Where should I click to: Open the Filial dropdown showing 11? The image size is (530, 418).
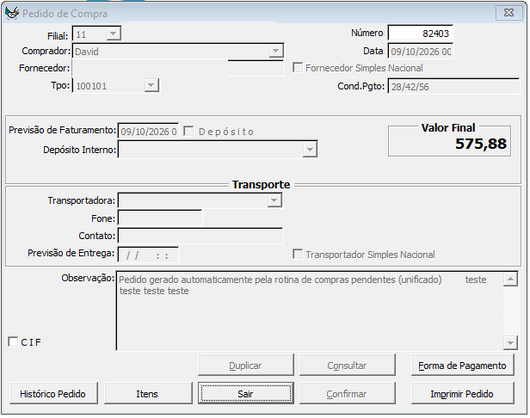click(113, 34)
